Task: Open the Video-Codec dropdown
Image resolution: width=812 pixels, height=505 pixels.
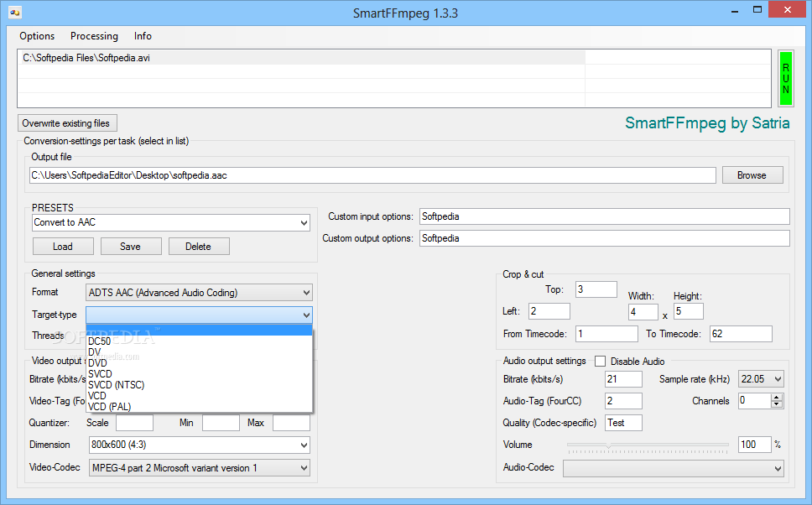Action: click(x=200, y=468)
